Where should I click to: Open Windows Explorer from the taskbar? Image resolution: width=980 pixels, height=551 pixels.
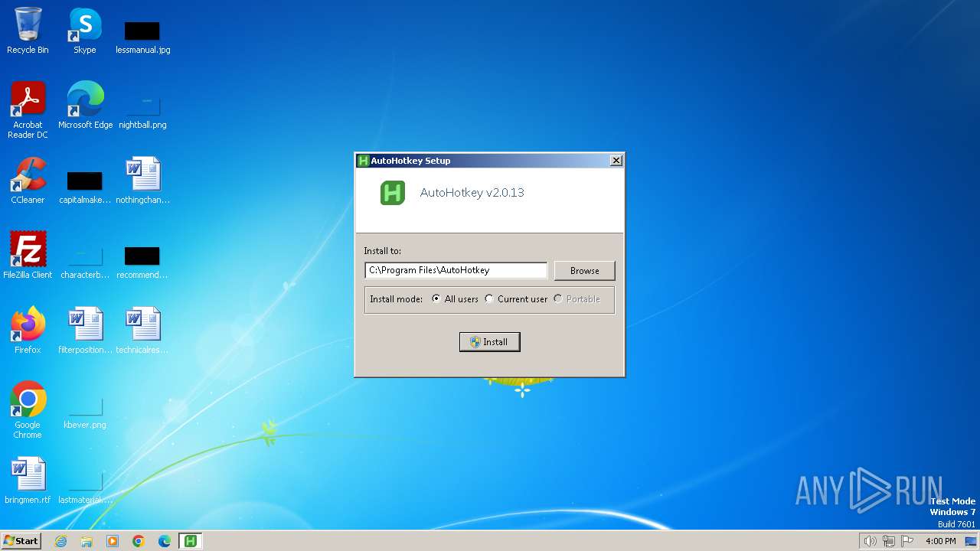point(87,541)
